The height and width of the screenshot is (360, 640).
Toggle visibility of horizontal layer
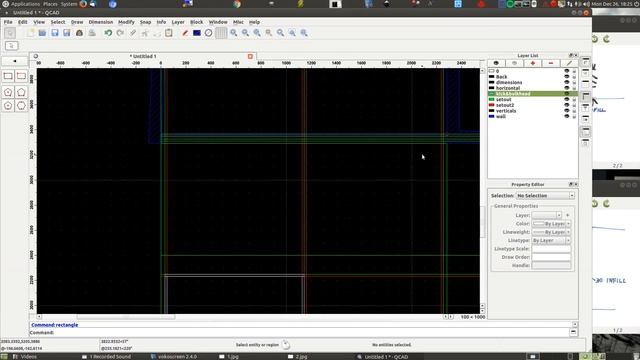pyautogui.click(x=567, y=88)
